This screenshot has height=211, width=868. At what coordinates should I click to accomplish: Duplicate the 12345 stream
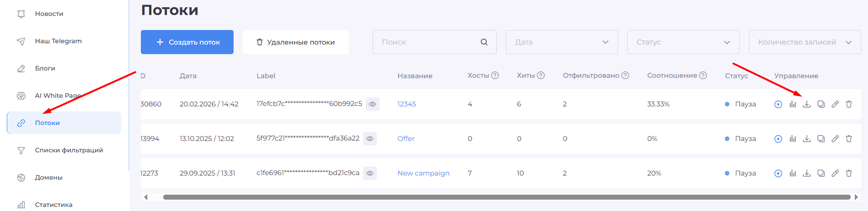coord(821,104)
